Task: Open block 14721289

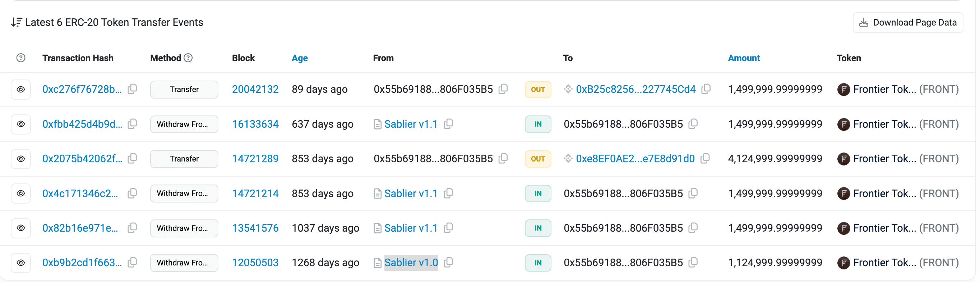Action: pos(255,159)
